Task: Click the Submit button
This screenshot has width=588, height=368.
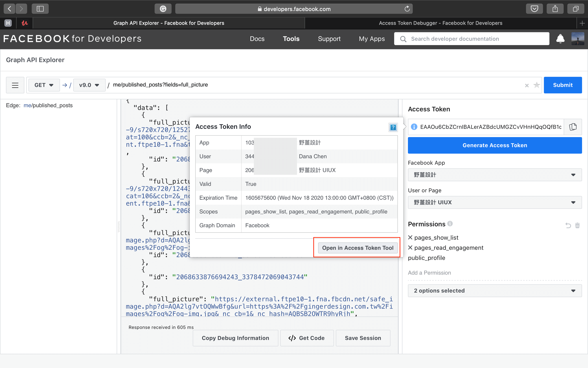Action: (563, 85)
